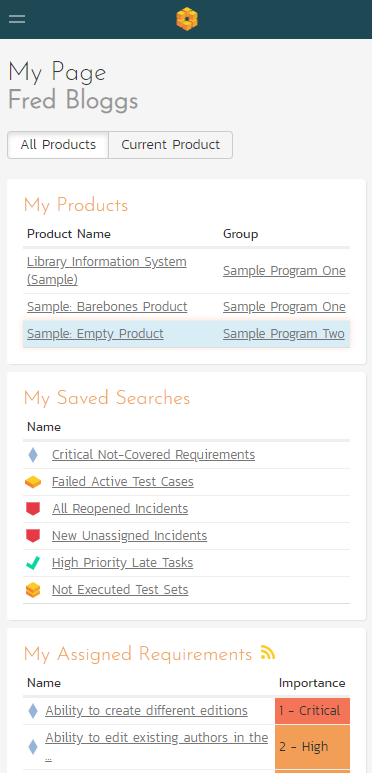Open the hamburger navigation menu
The width and height of the screenshot is (372, 773).
tap(17, 19)
